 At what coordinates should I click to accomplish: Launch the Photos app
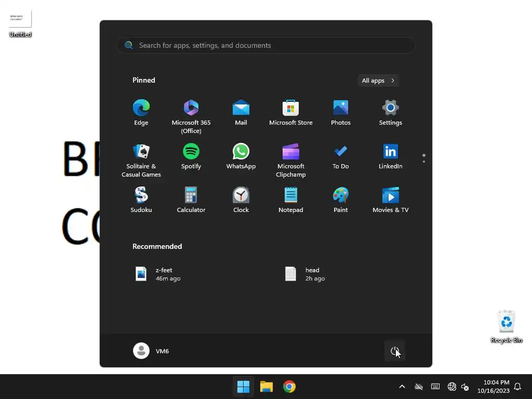pyautogui.click(x=341, y=113)
